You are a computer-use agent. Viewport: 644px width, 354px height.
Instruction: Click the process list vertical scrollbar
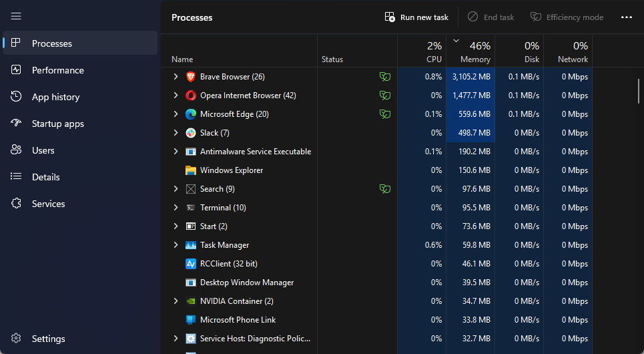click(x=639, y=92)
